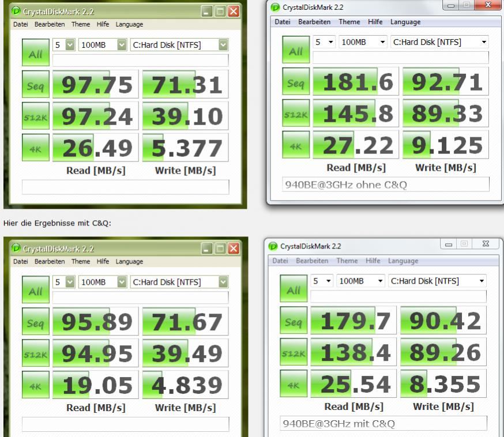Screen dimensions: 504x437
Task: Start the 4K test beside the 27.22 result
Action: point(296,145)
